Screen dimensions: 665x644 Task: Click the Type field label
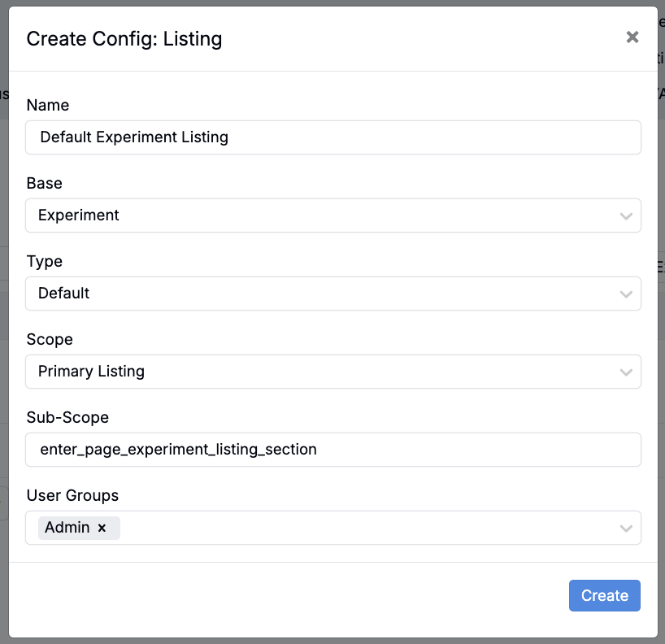coord(45,261)
